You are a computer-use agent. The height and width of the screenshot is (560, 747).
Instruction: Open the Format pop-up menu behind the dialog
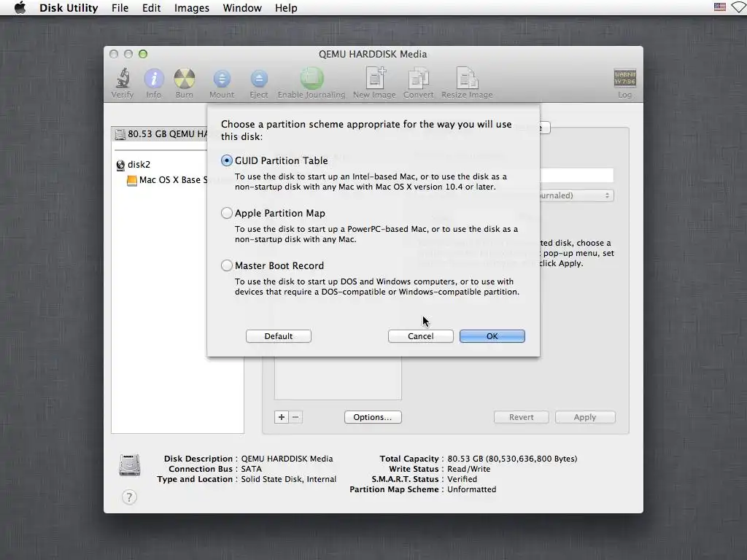(x=576, y=195)
